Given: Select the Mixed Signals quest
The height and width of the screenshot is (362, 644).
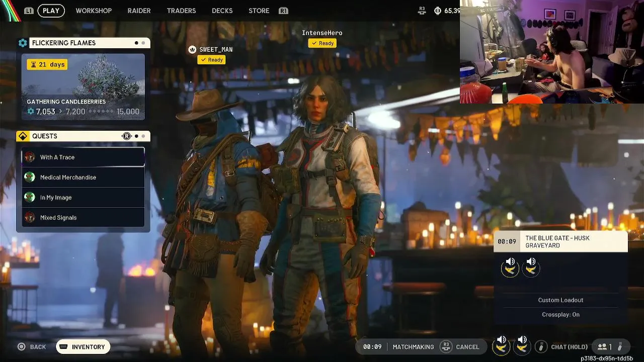Looking at the screenshot, I should pyautogui.click(x=83, y=218).
